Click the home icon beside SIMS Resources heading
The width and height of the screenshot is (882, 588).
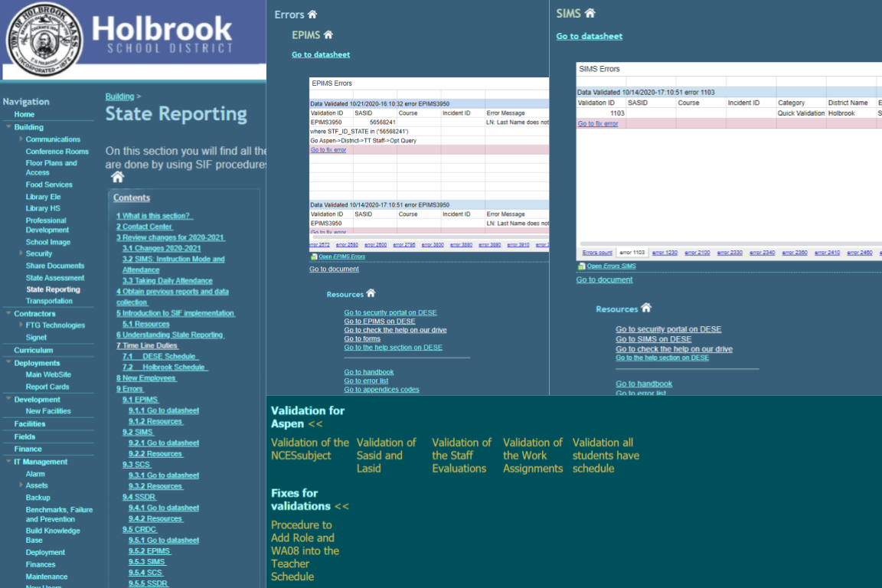tap(646, 308)
